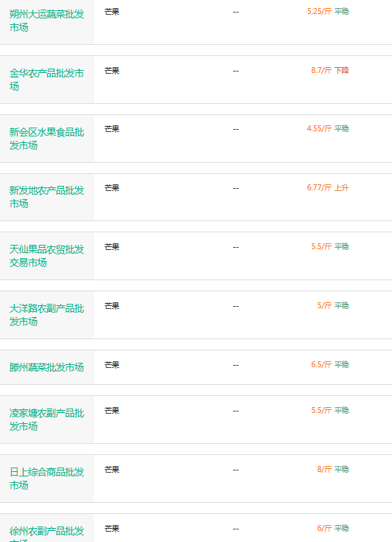Click the 8.7/斤 下降 price entry
Viewport: 392px width, 542px height.
(x=330, y=71)
